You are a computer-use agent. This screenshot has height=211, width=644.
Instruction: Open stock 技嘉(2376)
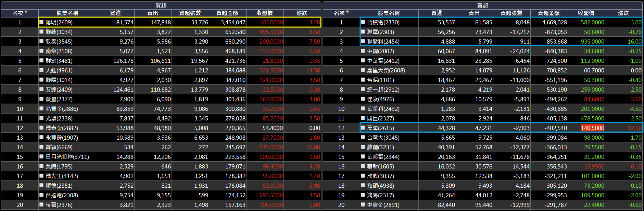pos(59,204)
